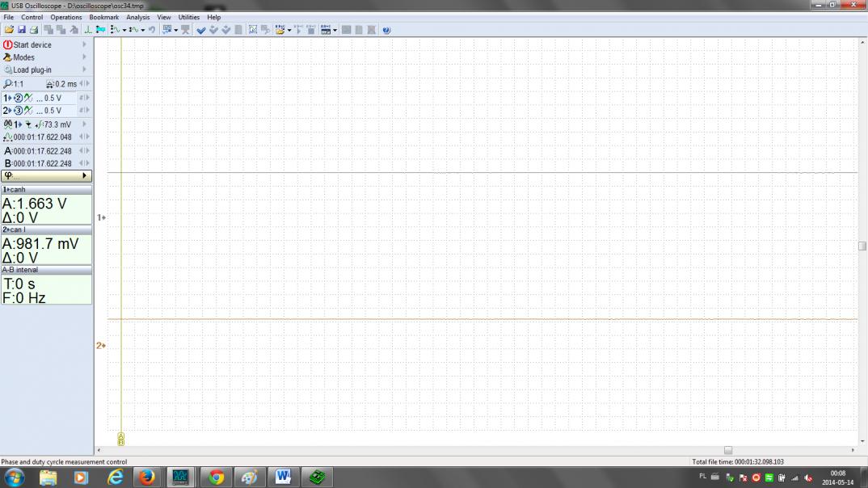Click the Load plug-in button

click(x=46, y=69)
